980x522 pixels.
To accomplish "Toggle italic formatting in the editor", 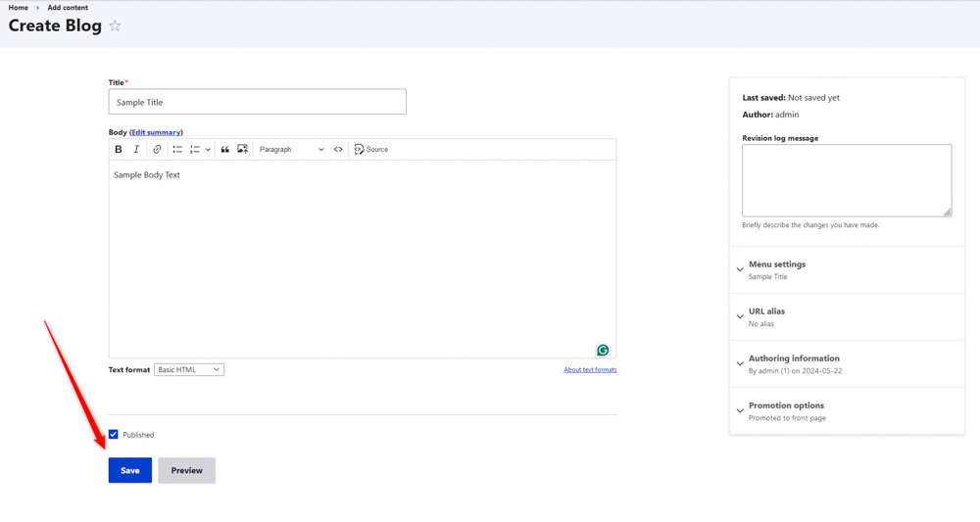I will click(x=136, y=149).
